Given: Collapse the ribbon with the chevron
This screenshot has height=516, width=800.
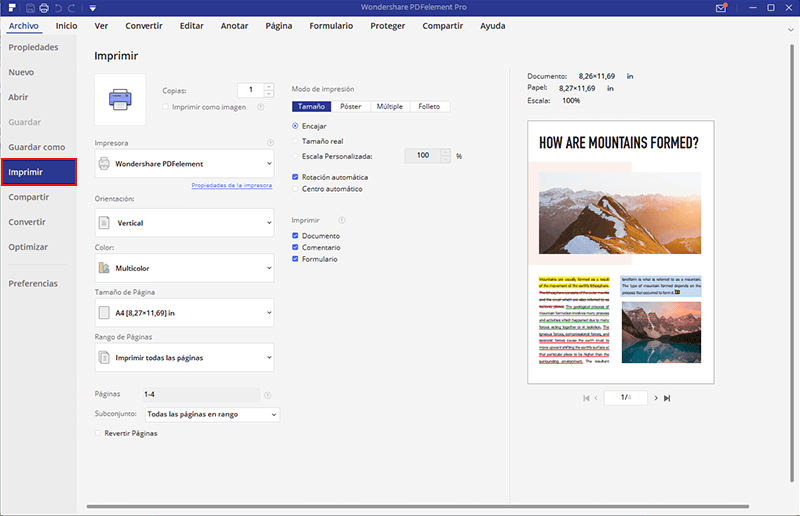Looking at the screenshot, I should coord(790,30).
